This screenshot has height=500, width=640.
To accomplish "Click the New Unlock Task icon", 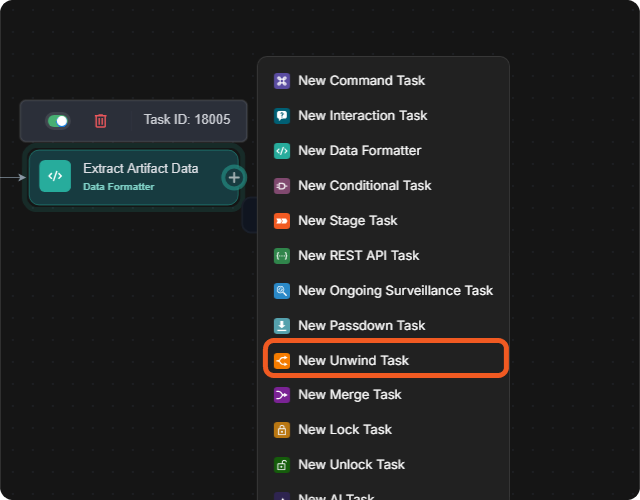I will click(x=282, y=465).
